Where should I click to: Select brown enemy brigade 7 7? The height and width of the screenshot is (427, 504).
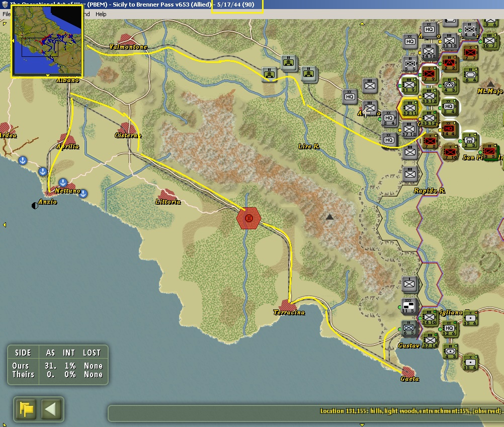[470, 52]
